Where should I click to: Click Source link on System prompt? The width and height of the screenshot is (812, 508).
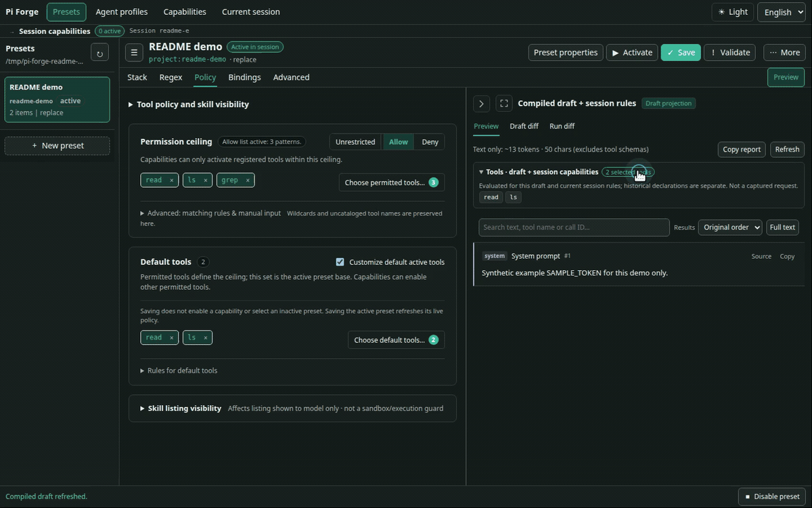point(761,256)
